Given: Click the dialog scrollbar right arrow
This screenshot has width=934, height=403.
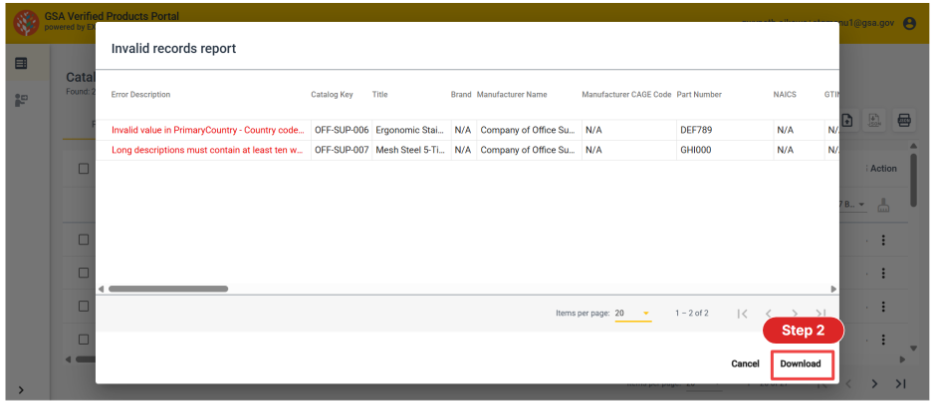Looking at the screenshot, I should click(x=833, y=289).
